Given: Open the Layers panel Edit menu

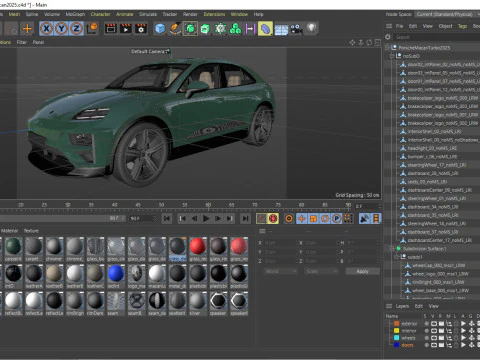Looking at the screenshot, I should 419,306.
